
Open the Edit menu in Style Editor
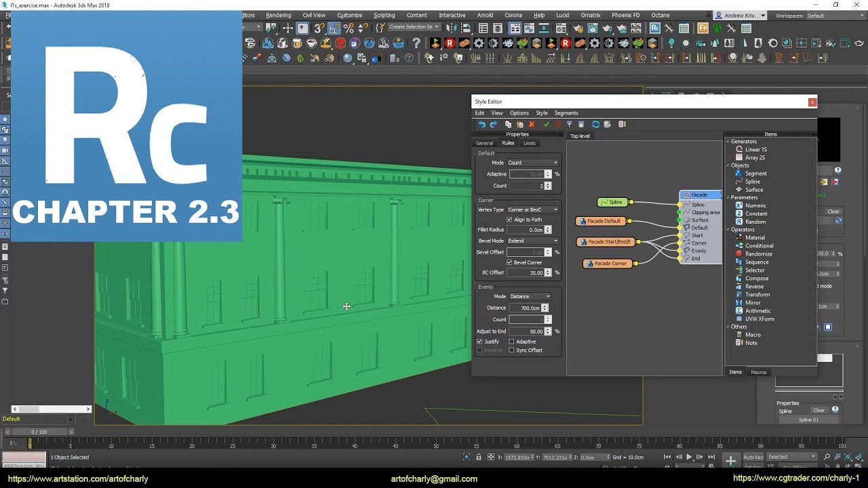point(479,113)
